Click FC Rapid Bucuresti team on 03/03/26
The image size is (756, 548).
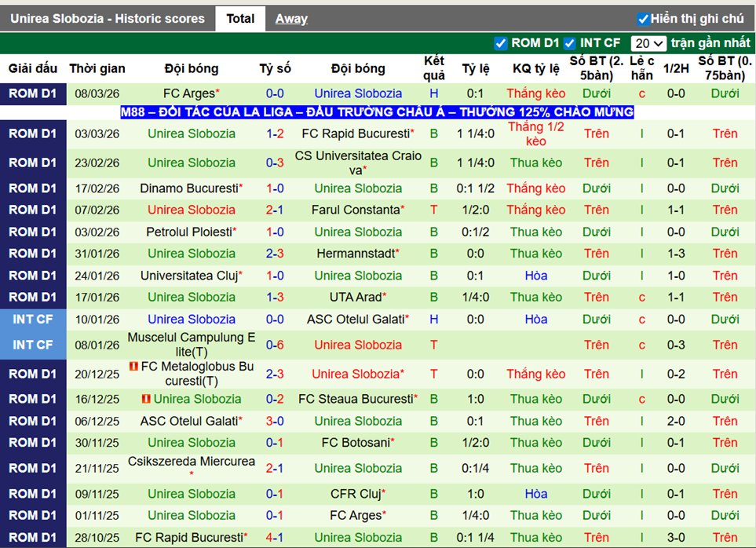pyautogui.click(x=356, y=133)
